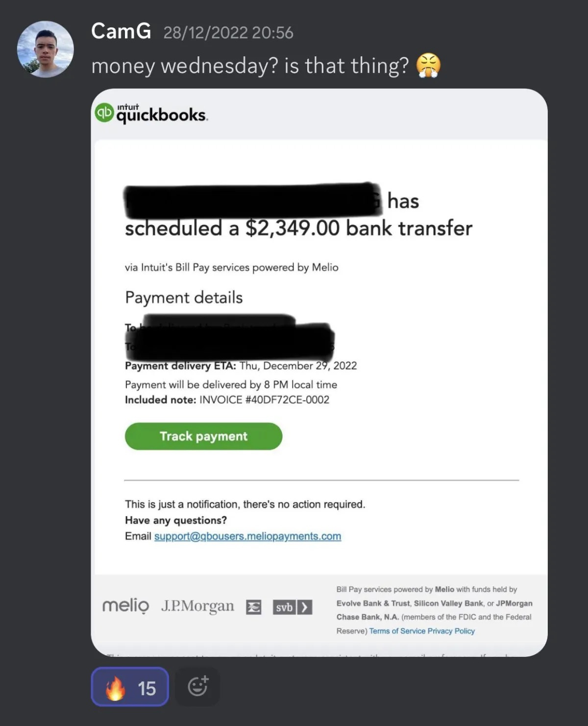Click the svb Silicon Valley Bank logo

[293, 607]
